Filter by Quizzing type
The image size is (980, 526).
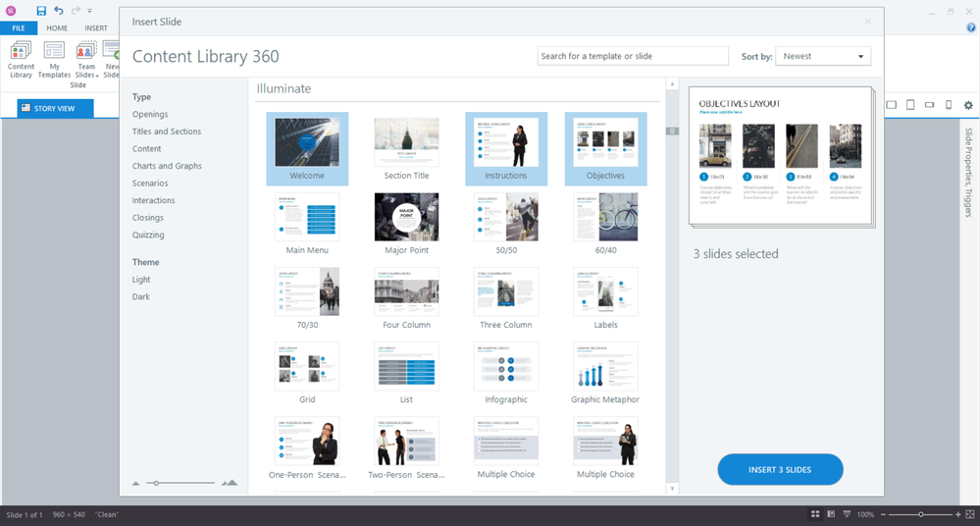pyautogui.click(x=148, y=236)
